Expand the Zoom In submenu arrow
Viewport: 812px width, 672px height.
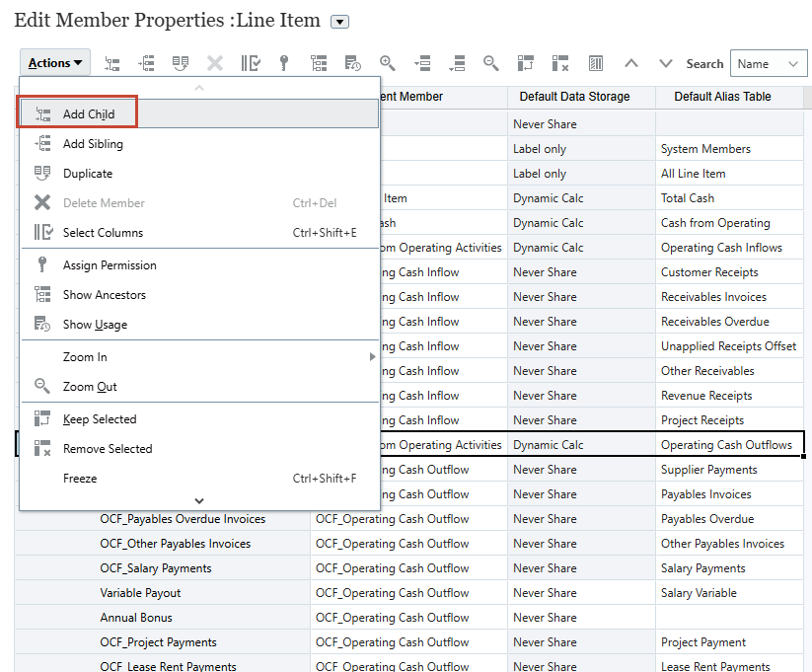pos(372,357)
